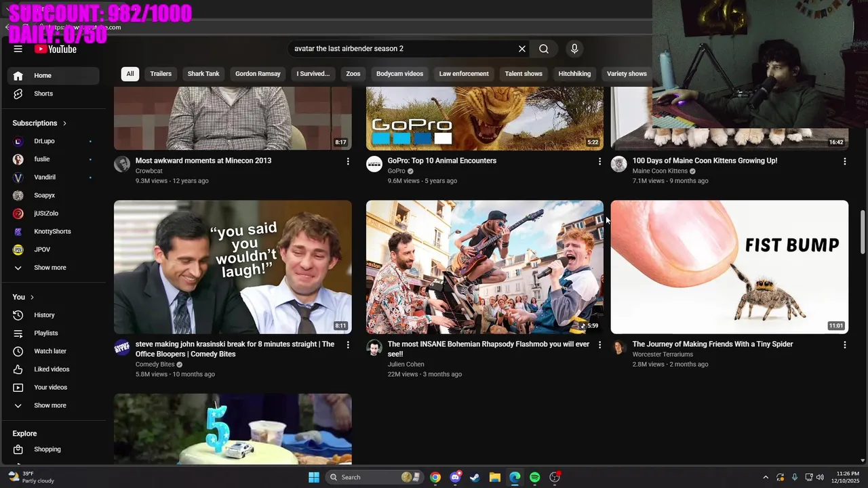Open Your videos
This screenshot has height=488, width=868.
click(x=54, y=387)
